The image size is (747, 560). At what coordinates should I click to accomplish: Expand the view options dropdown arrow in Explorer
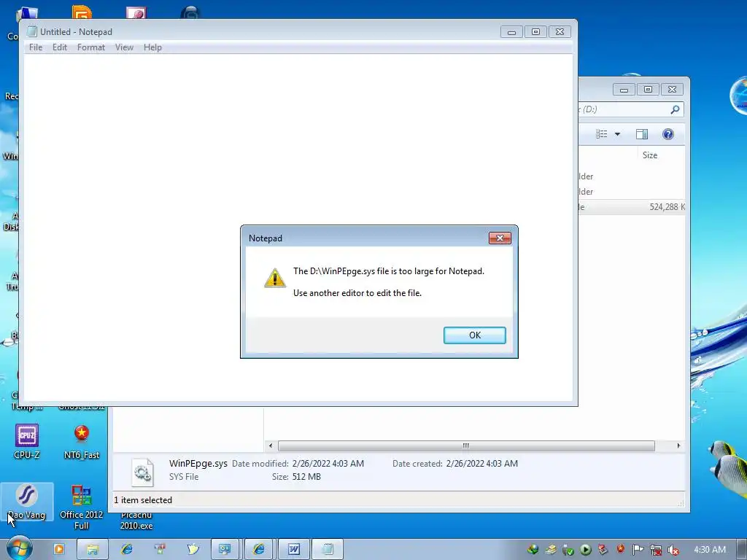coord(617,134)
